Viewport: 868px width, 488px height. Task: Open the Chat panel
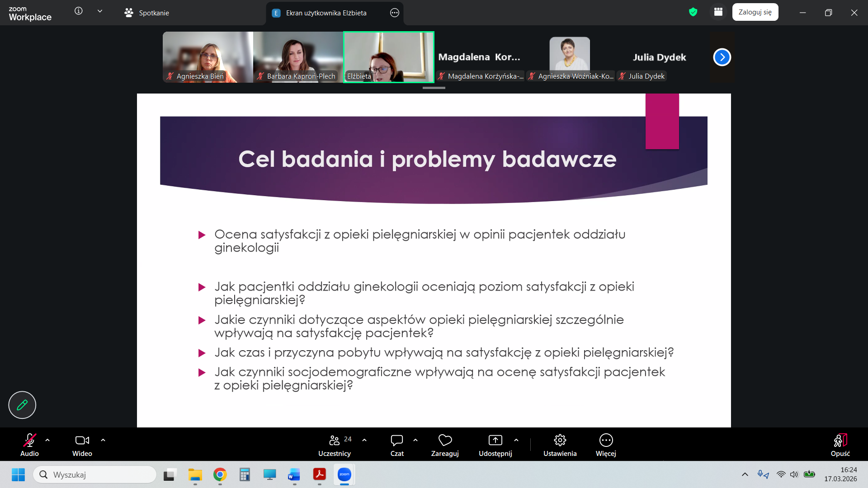(397, 441)
